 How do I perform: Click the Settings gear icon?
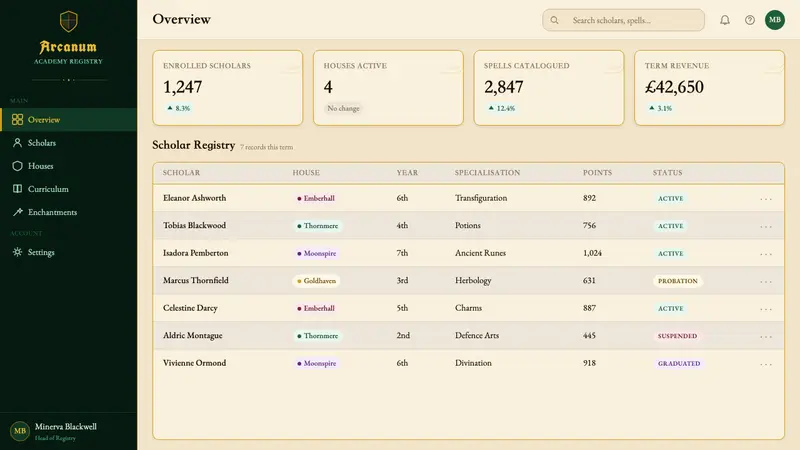(x=17, y=252)
